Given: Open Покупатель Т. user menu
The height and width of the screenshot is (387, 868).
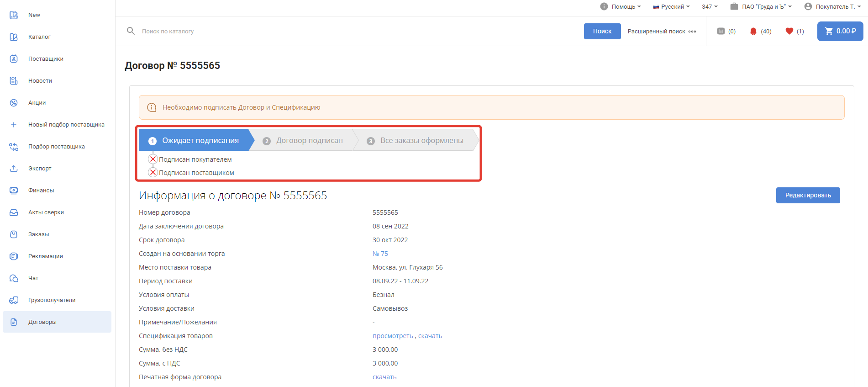Looking at the screenshot, I should [832, 6].
